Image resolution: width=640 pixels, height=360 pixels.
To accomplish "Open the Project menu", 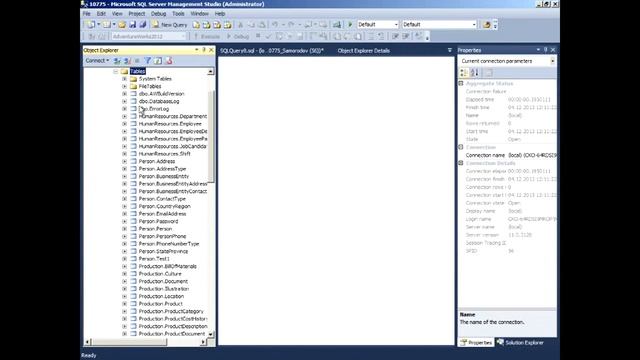I will click(x=137, y=13).
